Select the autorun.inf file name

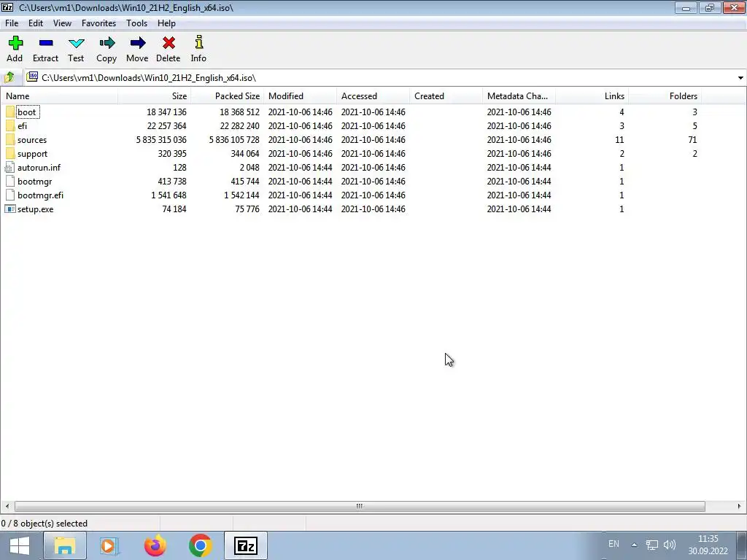point(39,168)
